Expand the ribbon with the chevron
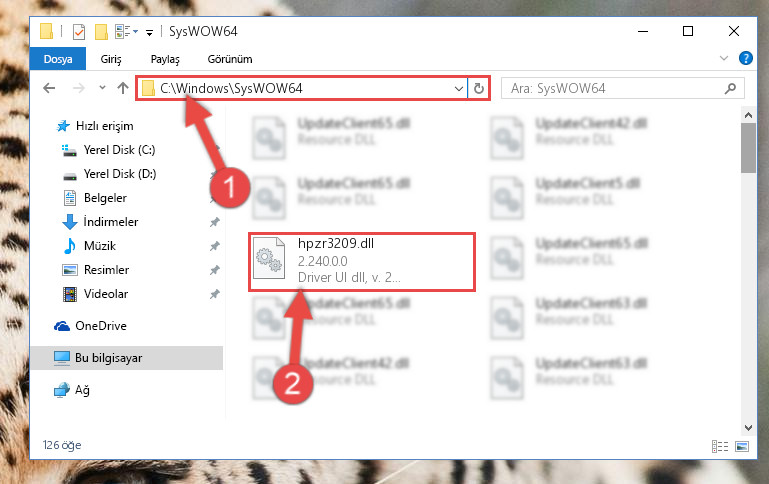Screen dimensions: 769x484 pos(723,58)
